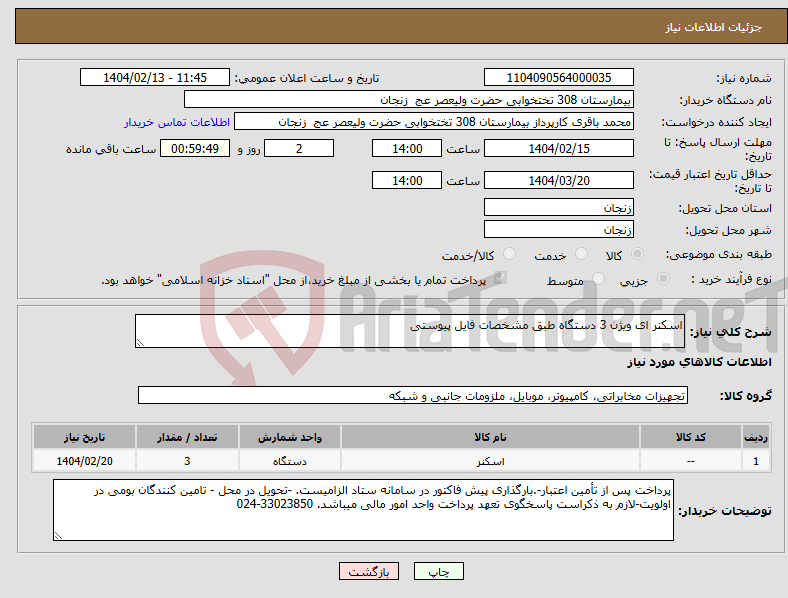The height and width of the screenshot is (598, 788).
Task: Click the بازگشت (back) button
Action: pyautogui.click(x=369, y=571)
